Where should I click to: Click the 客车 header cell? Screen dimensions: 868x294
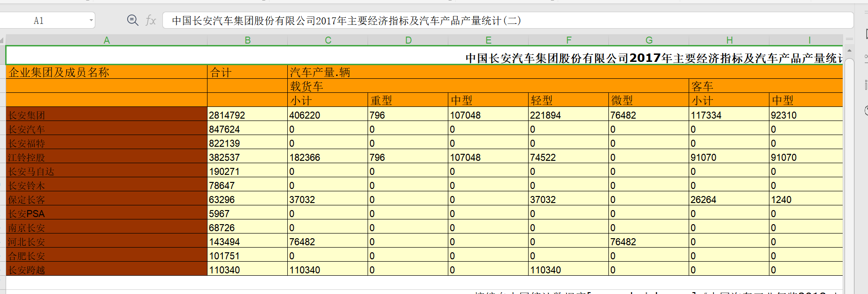(766, 86)
